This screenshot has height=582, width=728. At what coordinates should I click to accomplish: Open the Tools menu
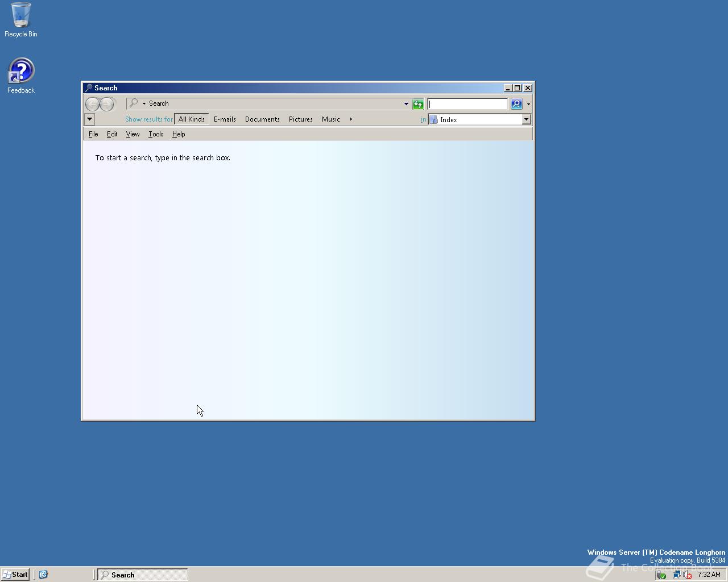point(156,134)
